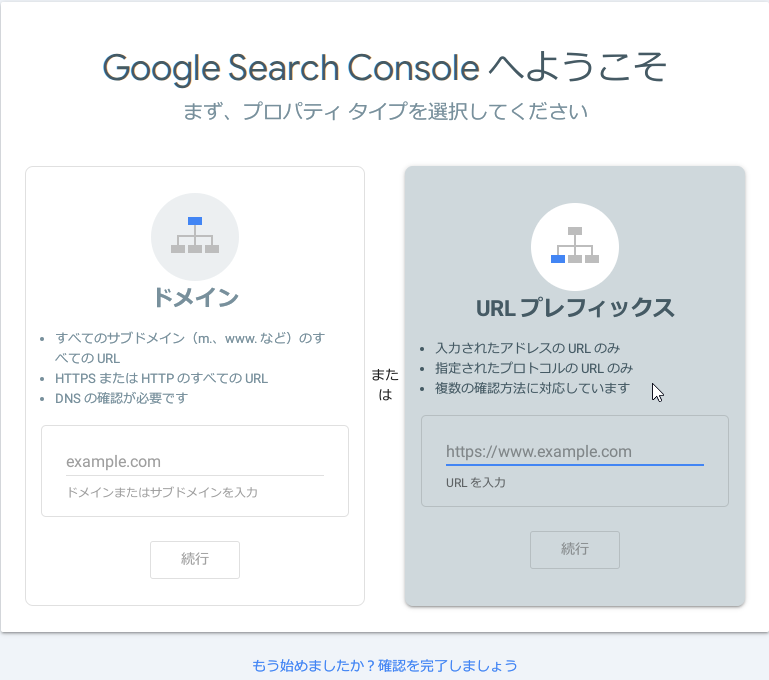Click 続行 button under the domain field
Image resolution: width=769 pixels, height=680 pixels.
point(195,559)
